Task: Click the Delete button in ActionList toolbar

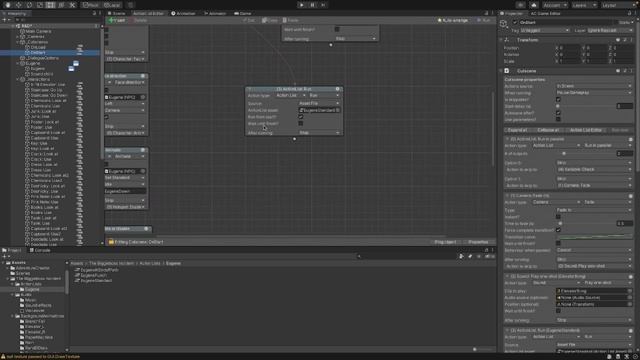Action: point(138,20)
